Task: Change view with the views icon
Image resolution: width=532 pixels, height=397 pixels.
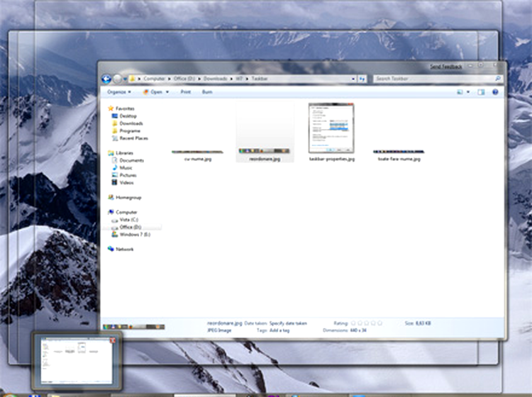Action: pos(460,92)
